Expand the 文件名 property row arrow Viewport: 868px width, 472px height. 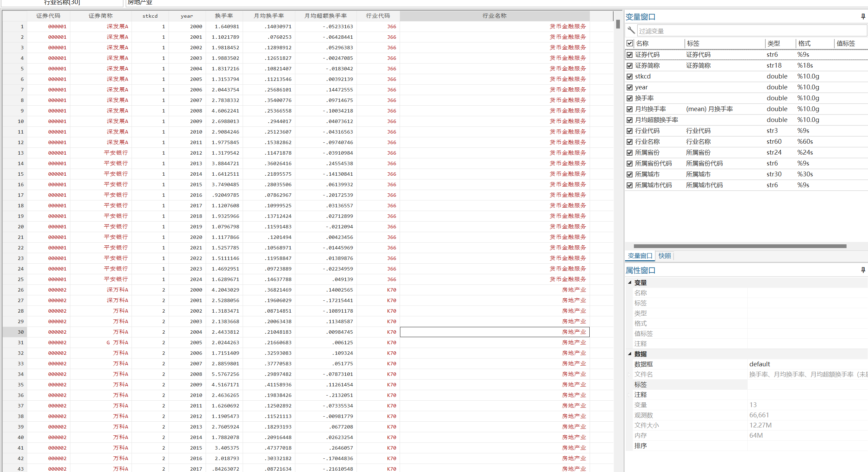629,374
